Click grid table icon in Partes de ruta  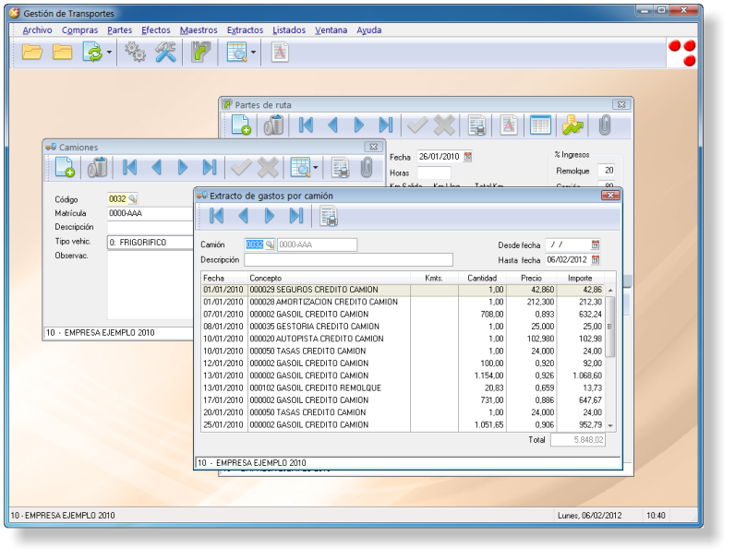click(540, 125)
